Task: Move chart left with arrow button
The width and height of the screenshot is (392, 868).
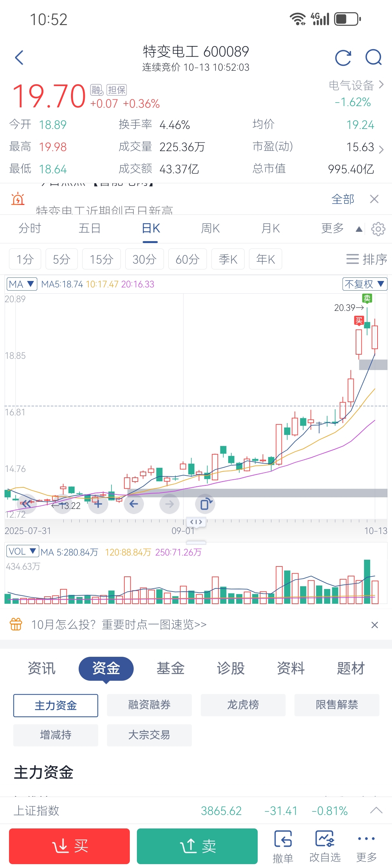Action: tap(134, 504)
